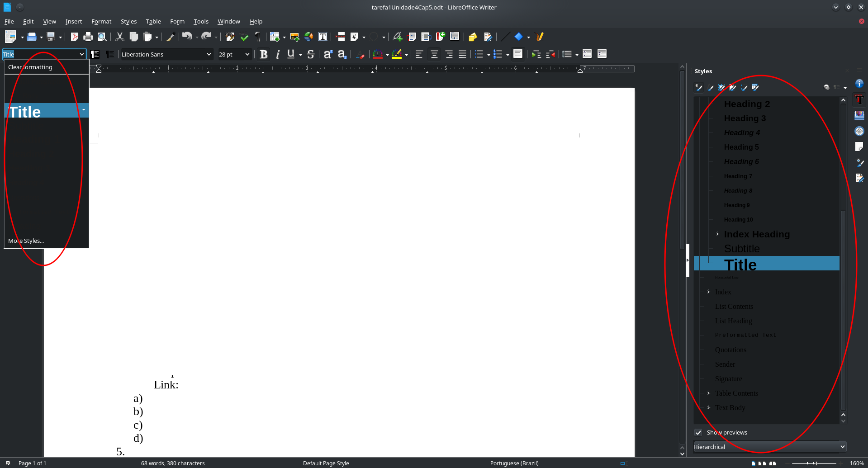Open the Tools menu
This screenshot has height=468, width=868.
[201, 21]
